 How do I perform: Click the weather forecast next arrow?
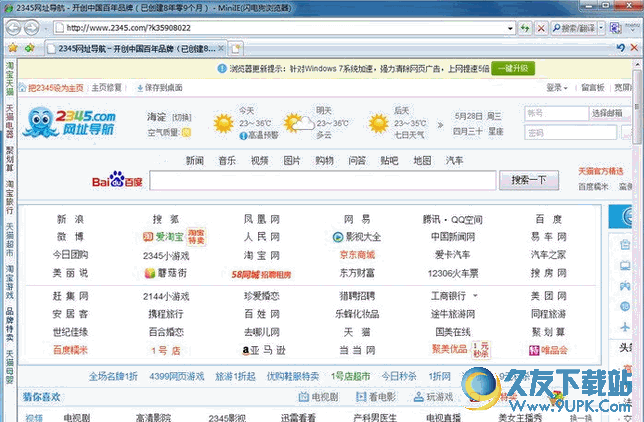pos(440,125)
